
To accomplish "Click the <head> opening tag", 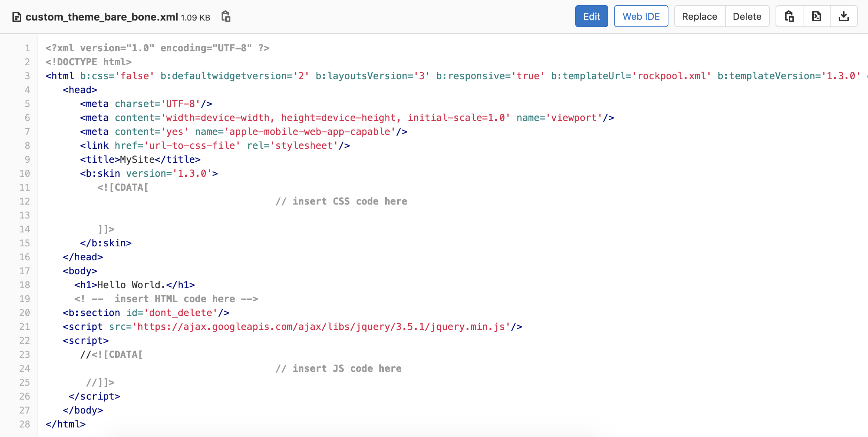I will click(80, 90).
